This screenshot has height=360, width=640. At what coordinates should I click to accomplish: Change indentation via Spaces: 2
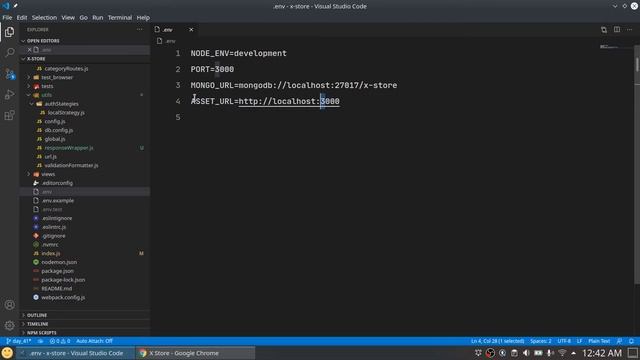(540, 341)
